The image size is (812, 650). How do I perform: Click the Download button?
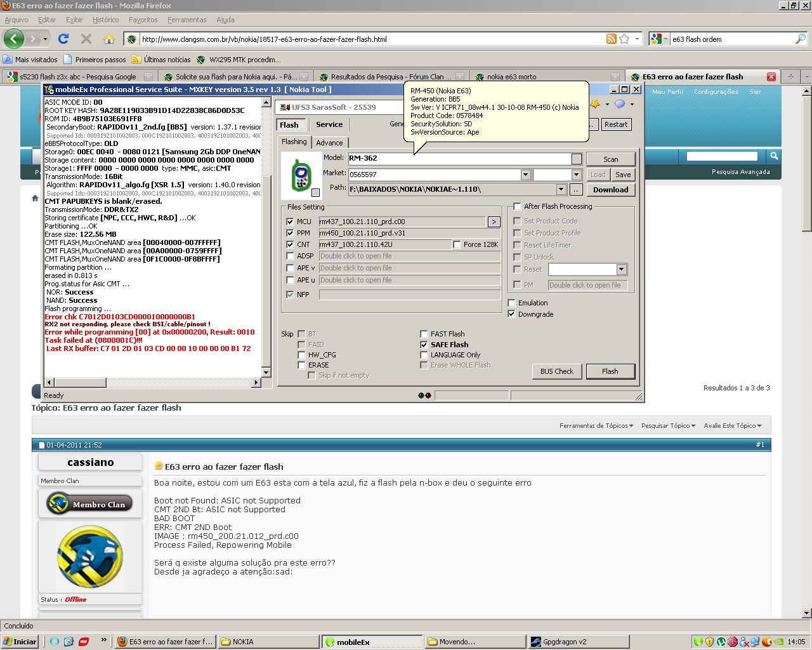pyautogui.click(x=610, y=190)
